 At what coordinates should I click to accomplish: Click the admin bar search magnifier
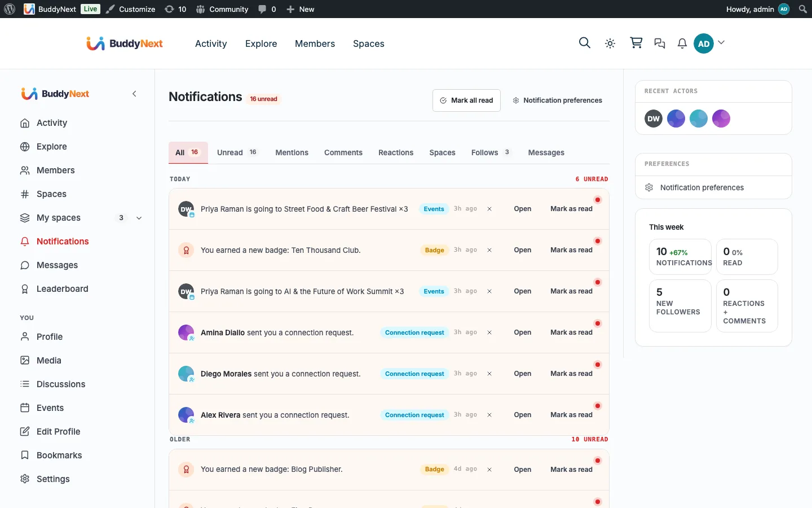(x=803, y=9)
